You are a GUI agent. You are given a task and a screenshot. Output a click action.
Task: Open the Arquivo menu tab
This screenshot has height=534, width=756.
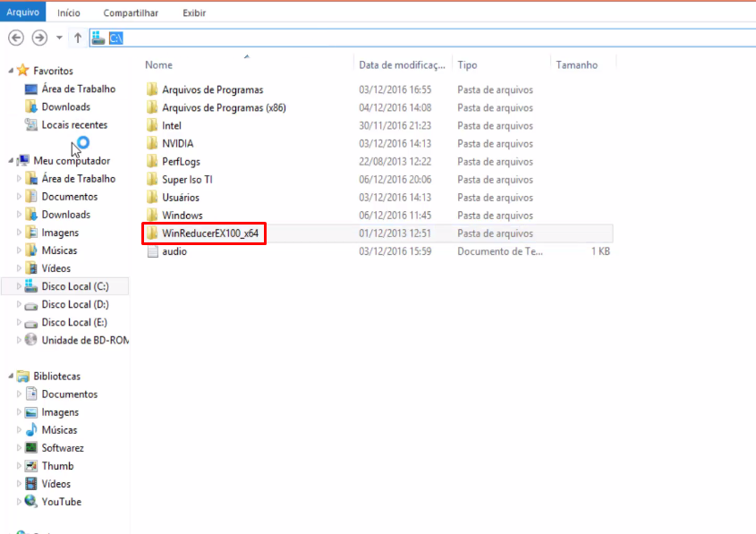coord(22,12)
